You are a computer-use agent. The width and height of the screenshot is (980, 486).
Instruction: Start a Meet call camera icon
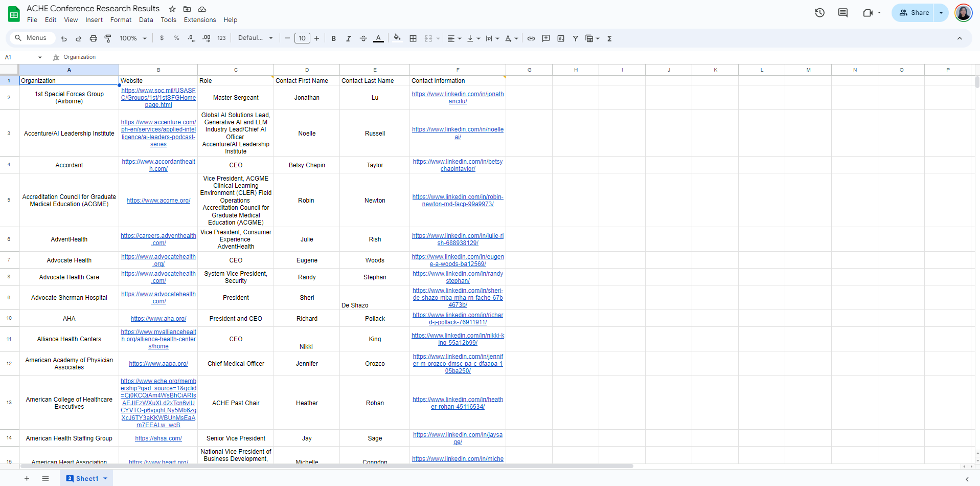(x=868, y=13)
